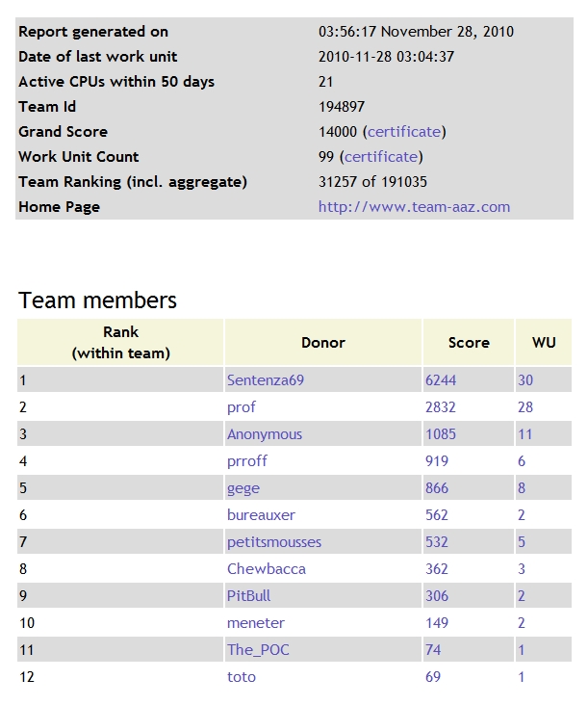
Task: Click the Score column header
Action: pos(469,342)
